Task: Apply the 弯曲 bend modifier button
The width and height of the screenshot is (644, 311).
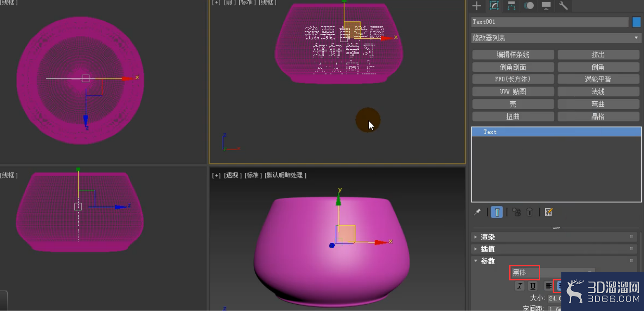Action: click(598, 104)
